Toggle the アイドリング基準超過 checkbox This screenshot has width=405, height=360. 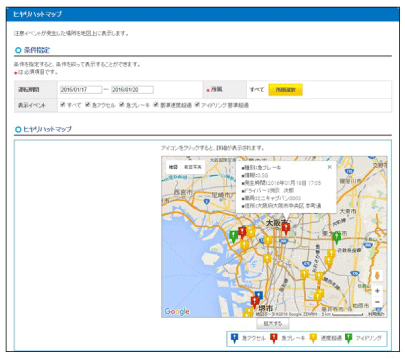197,105
